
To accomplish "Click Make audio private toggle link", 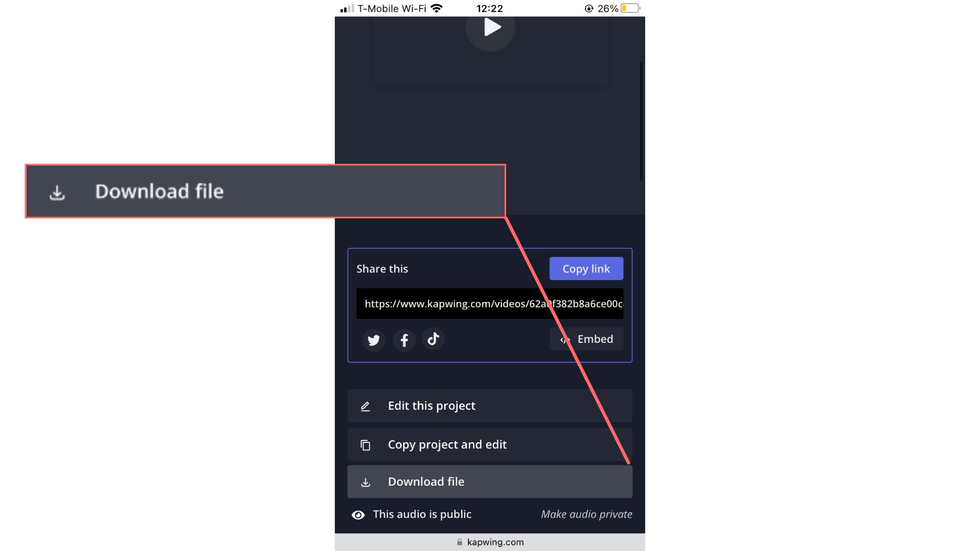I will (x=586, y=514).
